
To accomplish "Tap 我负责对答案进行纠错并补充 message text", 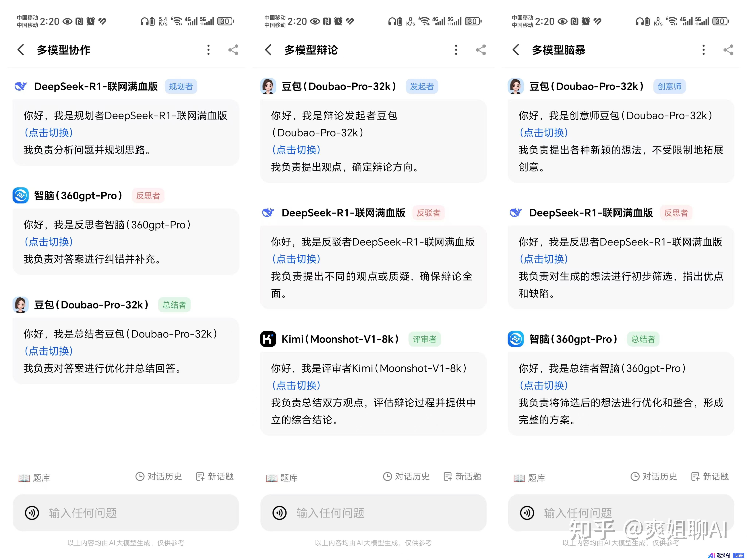I will [92, 259].
